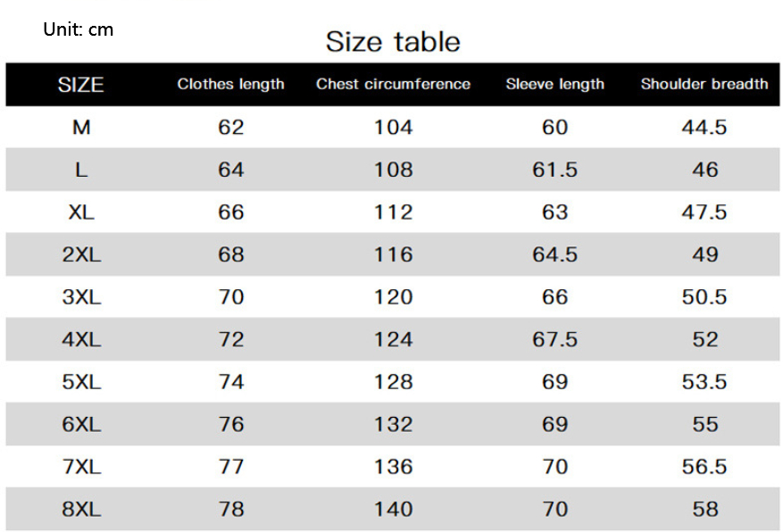The height and width of the screenshot is (532, 783).
Task: Select the 8XL size row label
Action: [x=81, y=510]
